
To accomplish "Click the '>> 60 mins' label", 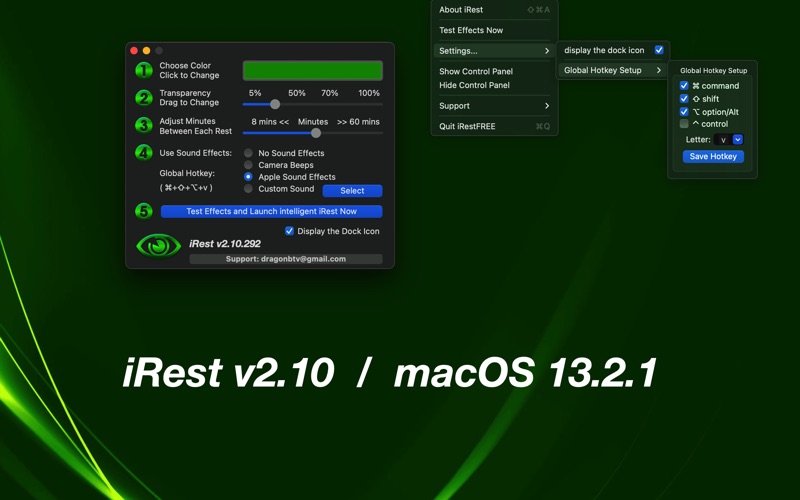I will coord(358,121).
